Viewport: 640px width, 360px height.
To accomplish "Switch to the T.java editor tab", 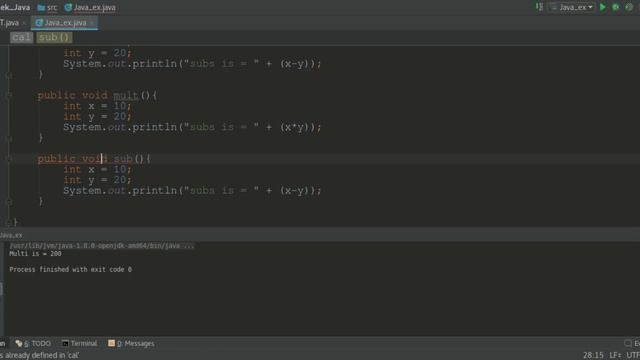I will coord(9,22).
